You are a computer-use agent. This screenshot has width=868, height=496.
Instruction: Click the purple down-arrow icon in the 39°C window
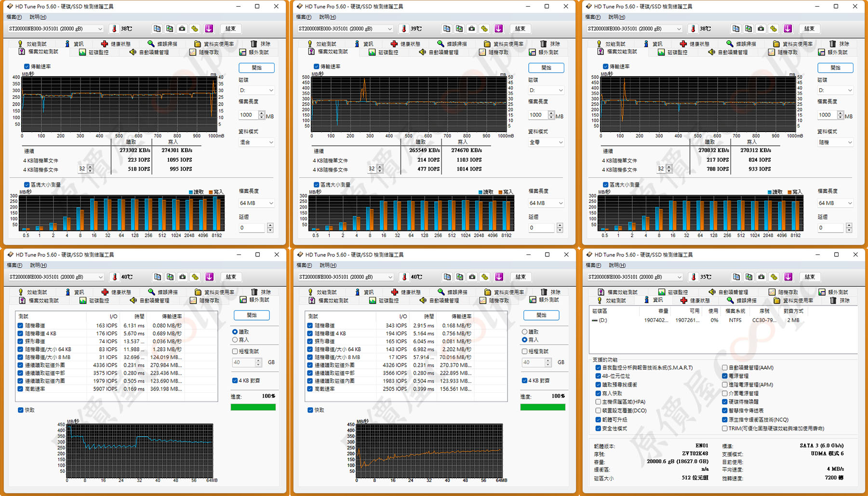click(x=499, y=28)
